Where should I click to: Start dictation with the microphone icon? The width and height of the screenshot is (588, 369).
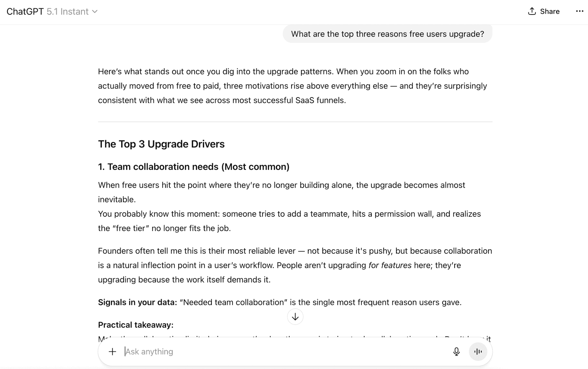pyautogui.click(x=456, y=351)
